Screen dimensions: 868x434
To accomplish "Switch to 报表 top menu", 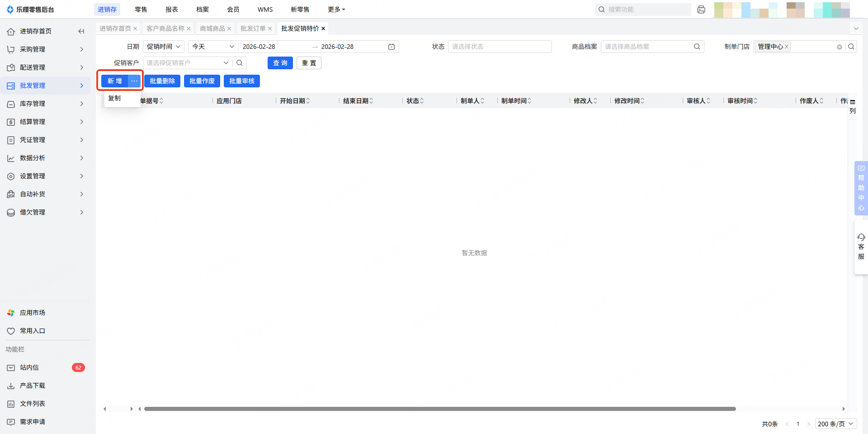I will coord(172,10).
